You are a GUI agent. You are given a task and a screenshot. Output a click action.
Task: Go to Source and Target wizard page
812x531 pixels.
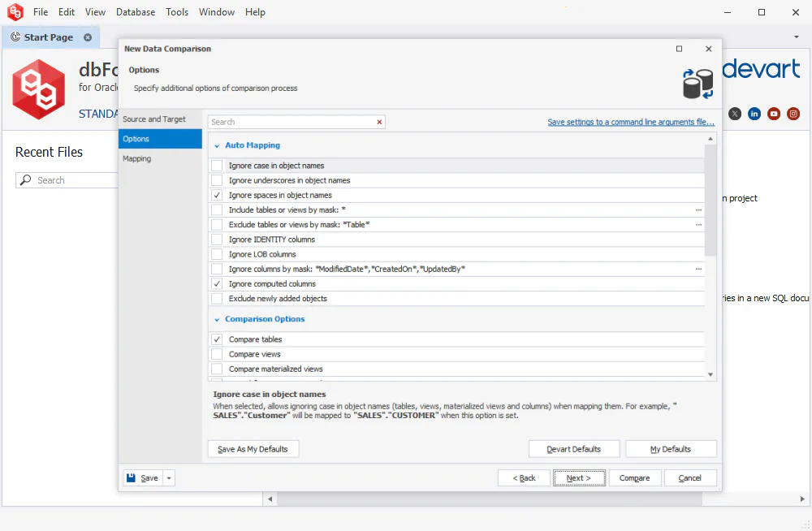(x=160, y=119)
